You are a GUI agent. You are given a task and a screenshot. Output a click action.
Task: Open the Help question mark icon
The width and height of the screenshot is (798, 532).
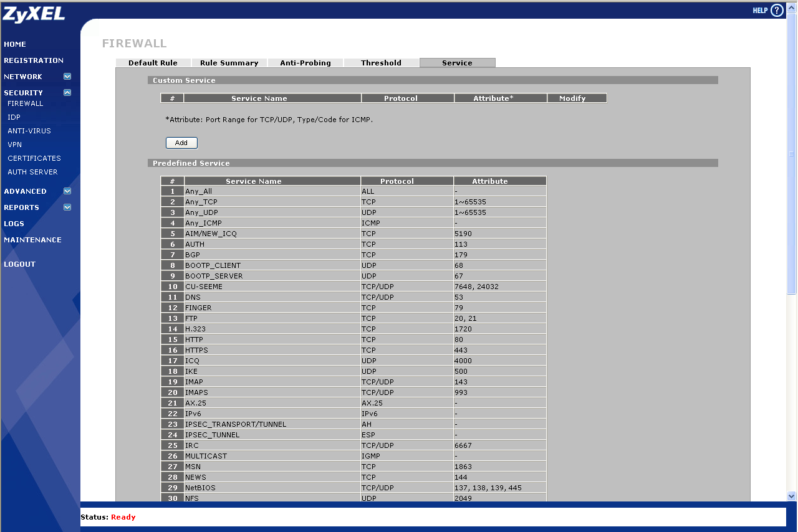pos(777,10)
